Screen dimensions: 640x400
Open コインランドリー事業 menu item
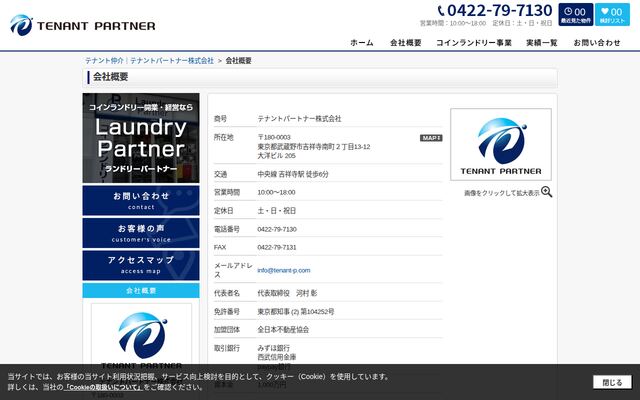(473, 42)
